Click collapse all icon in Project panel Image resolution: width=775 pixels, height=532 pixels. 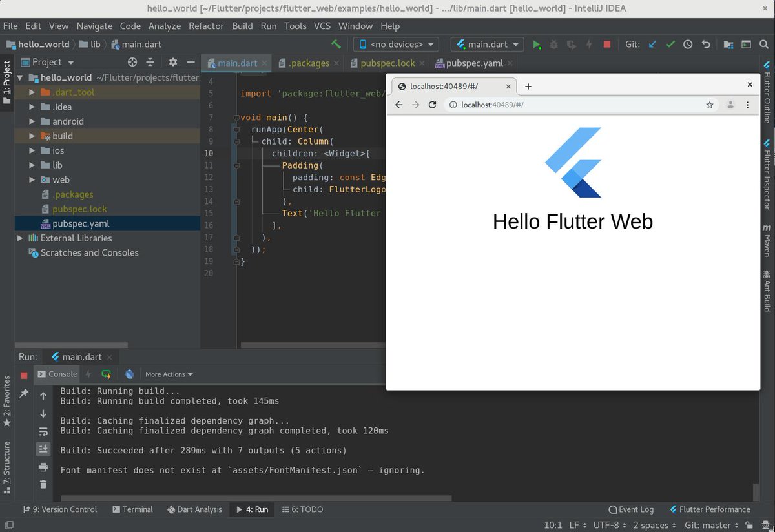tap(150, 62)
